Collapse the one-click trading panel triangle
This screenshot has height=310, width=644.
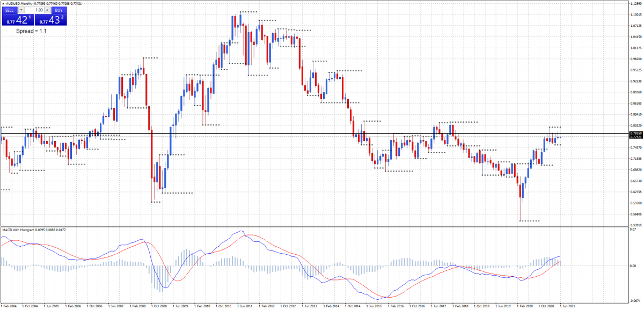pyautogui.click(x=3, y=3)
